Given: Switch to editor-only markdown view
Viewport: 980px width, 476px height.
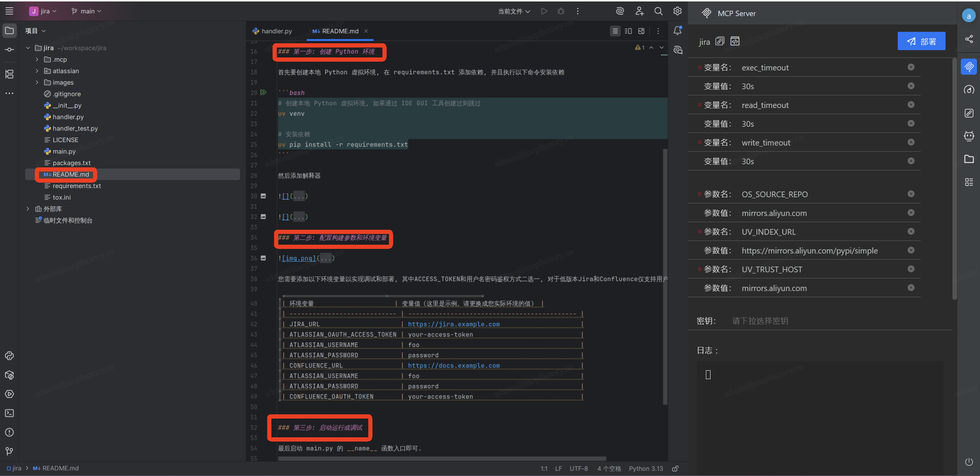Looking at the screenshot, I should coord(615,31).
